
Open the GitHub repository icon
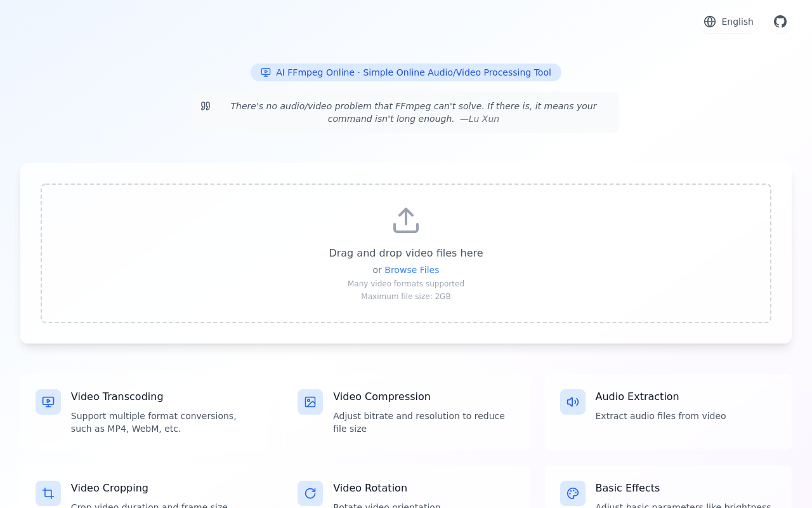780,22
